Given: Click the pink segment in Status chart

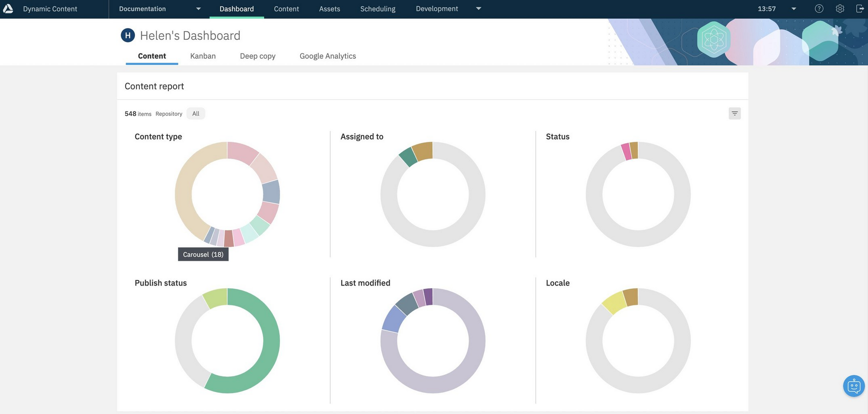Looking at the screenshot, I should tap(627, 152).
